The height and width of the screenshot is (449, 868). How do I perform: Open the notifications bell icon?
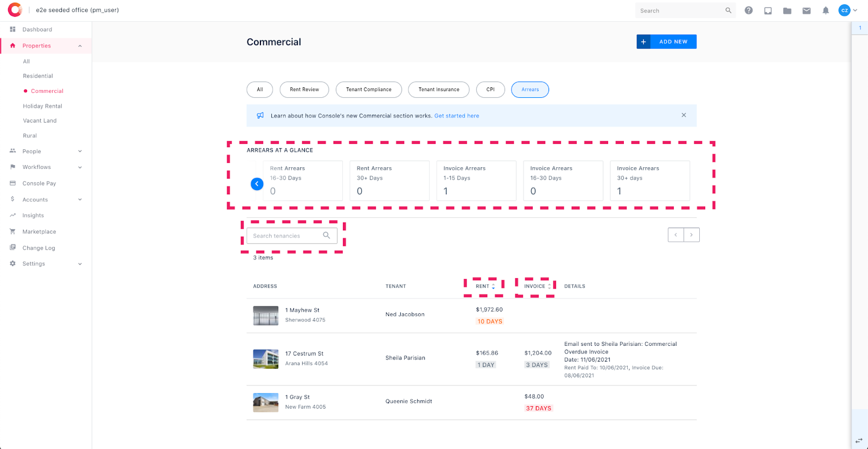click(826, 10)
